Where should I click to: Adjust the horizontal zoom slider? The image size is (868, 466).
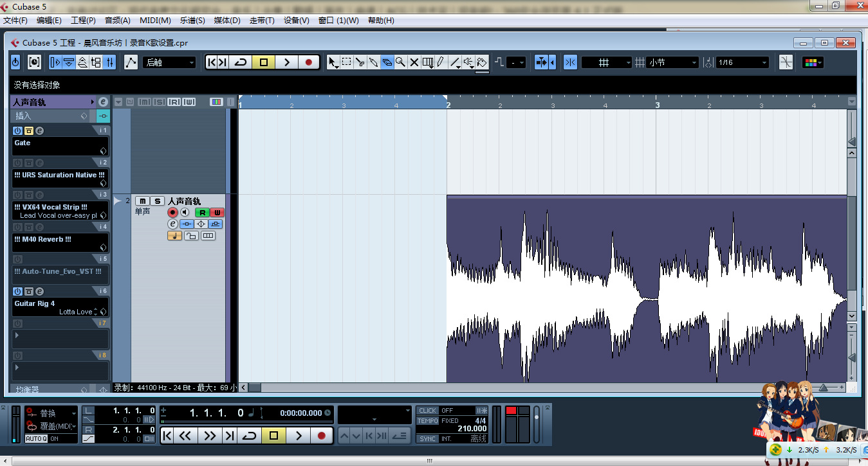(823, 388)
